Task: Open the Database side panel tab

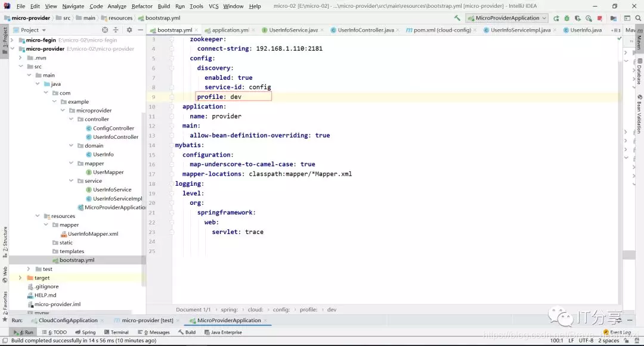Action: click(639, 71)
